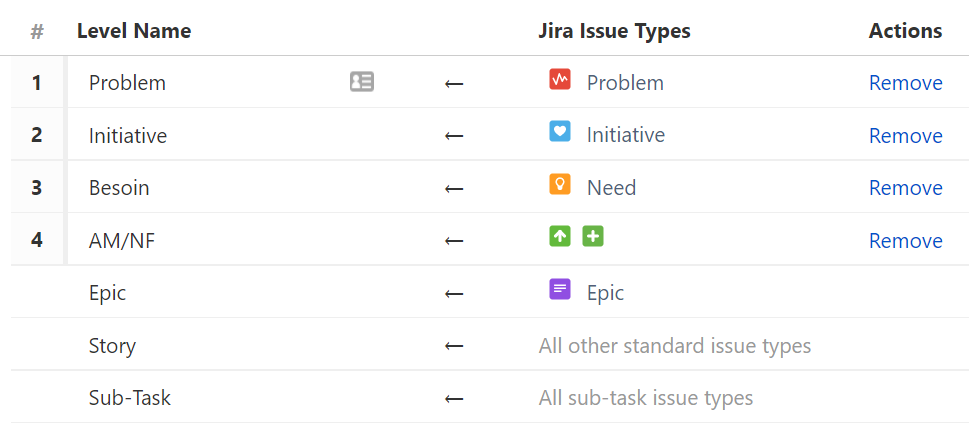Click the left arrow in the AM/NF row
969x435 pixels.
point(454,241)
